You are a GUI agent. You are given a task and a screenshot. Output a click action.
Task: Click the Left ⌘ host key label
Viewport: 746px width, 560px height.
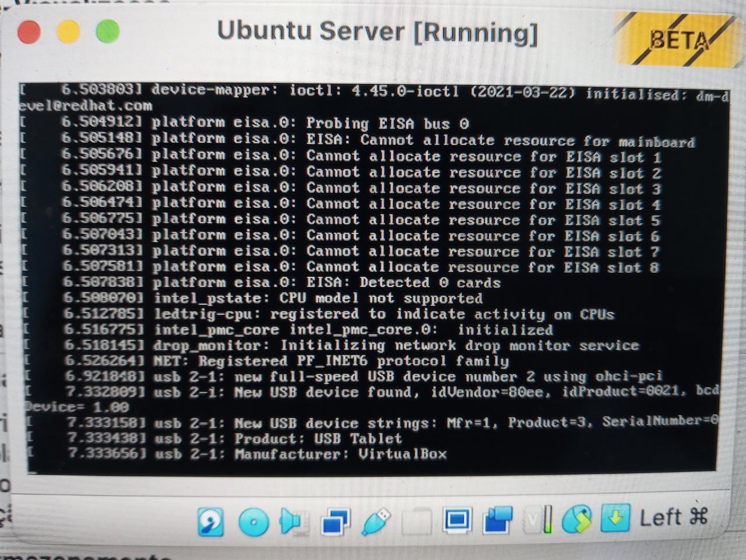(674, 516)
